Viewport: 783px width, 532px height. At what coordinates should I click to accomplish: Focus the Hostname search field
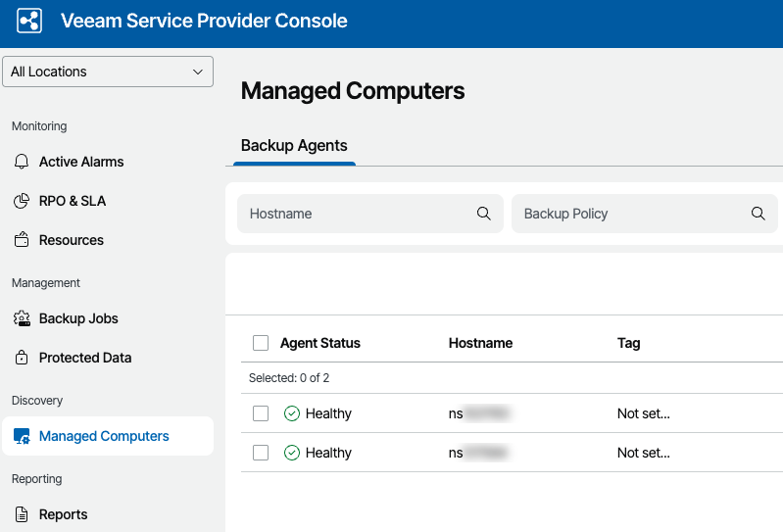coord(370,214)
